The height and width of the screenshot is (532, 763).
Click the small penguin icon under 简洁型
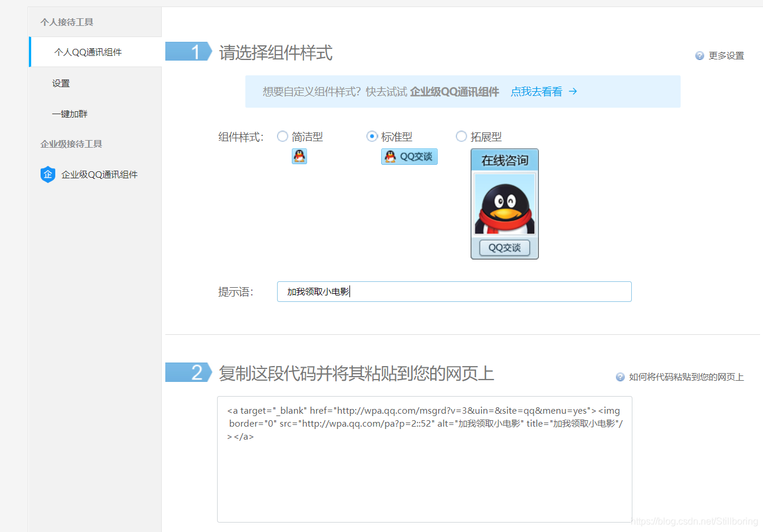(x=299, y=157)
